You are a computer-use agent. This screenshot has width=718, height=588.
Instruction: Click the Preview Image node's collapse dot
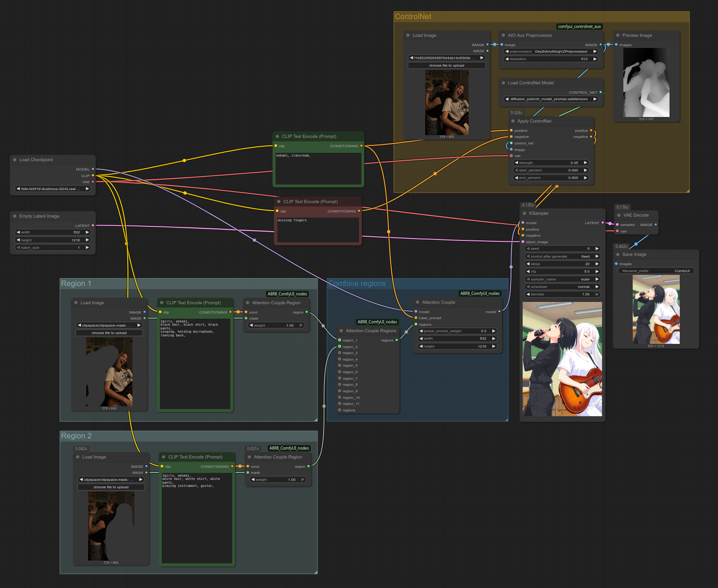pos(618,35)
